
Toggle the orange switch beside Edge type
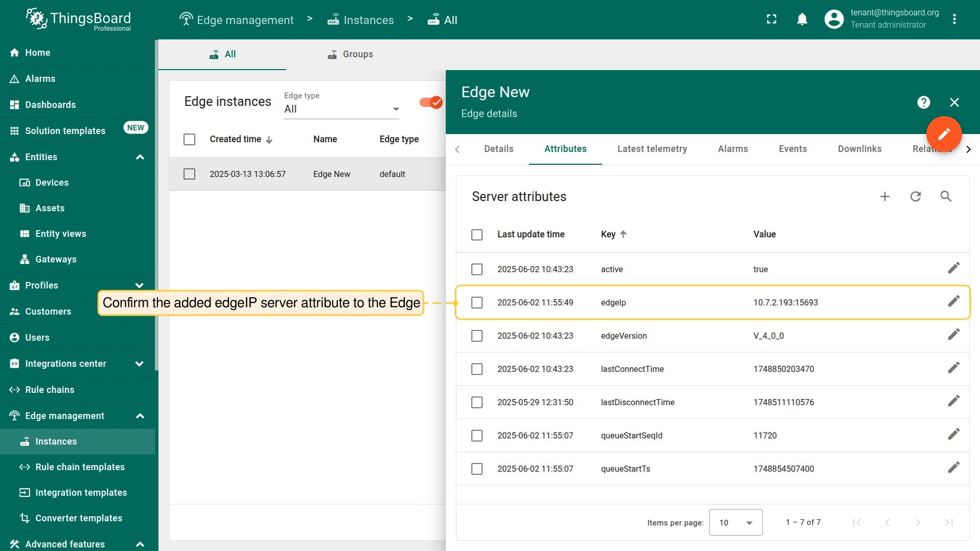click(x=431, y=102)
